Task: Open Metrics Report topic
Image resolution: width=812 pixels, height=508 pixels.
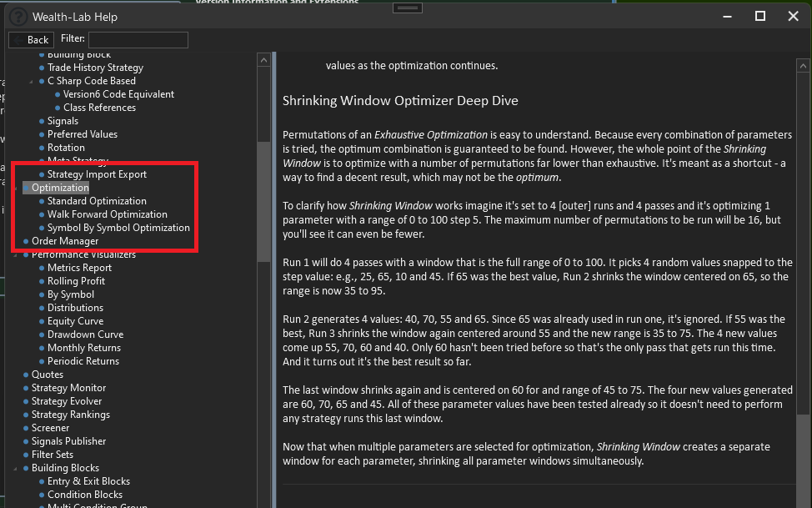Action: pos(79,268)
